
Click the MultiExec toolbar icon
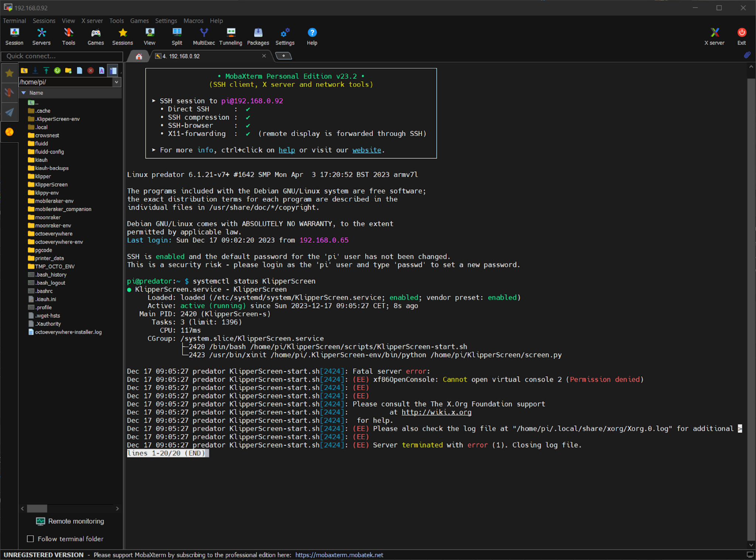pos(203,36)
